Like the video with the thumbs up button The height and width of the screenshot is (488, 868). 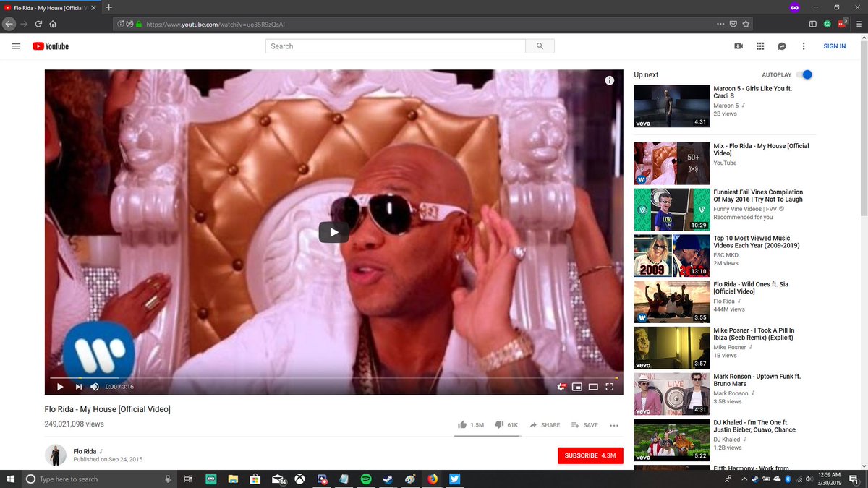tap(471, 425)
